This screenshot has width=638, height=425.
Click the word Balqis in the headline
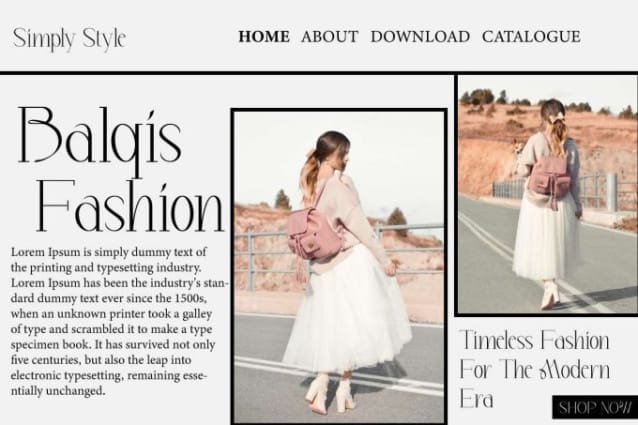pos(100,137)
